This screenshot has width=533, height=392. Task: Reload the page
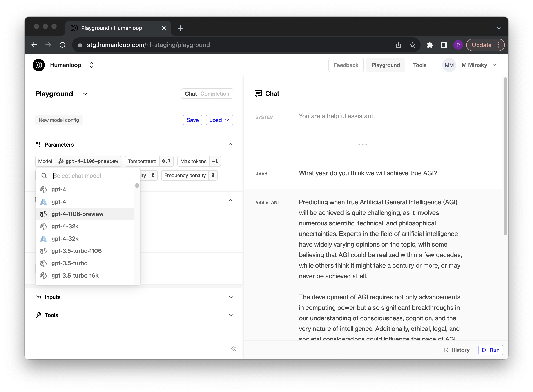coord(62,45)
